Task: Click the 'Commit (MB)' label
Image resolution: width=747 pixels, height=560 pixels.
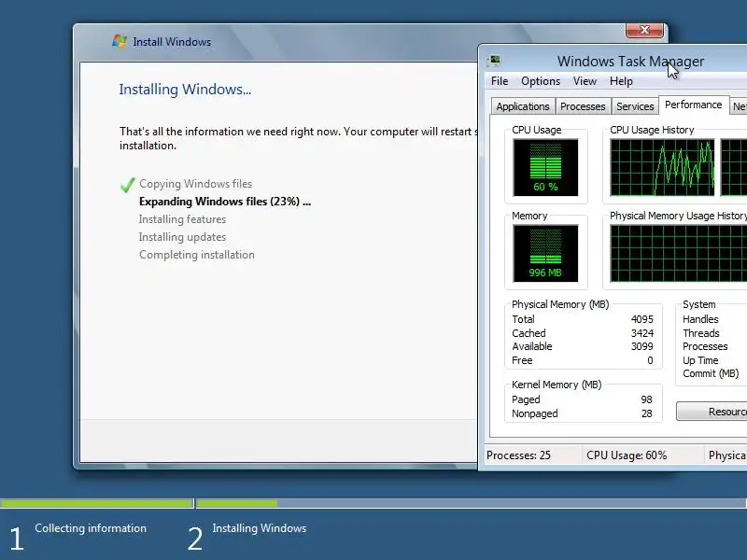Action: [x=711, y=373]
